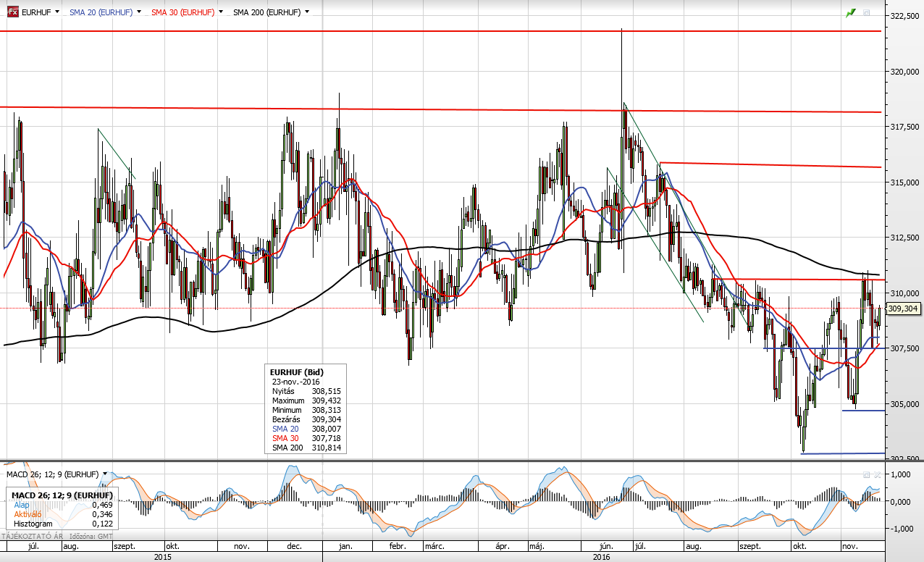Close the MACD indicator panel
The width and height of the screenshot is (924, 562).
pos(877,474)
